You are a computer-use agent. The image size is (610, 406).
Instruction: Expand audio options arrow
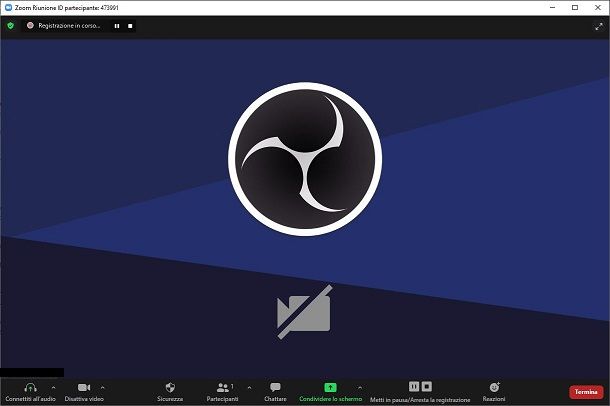[x=53, y=387]
